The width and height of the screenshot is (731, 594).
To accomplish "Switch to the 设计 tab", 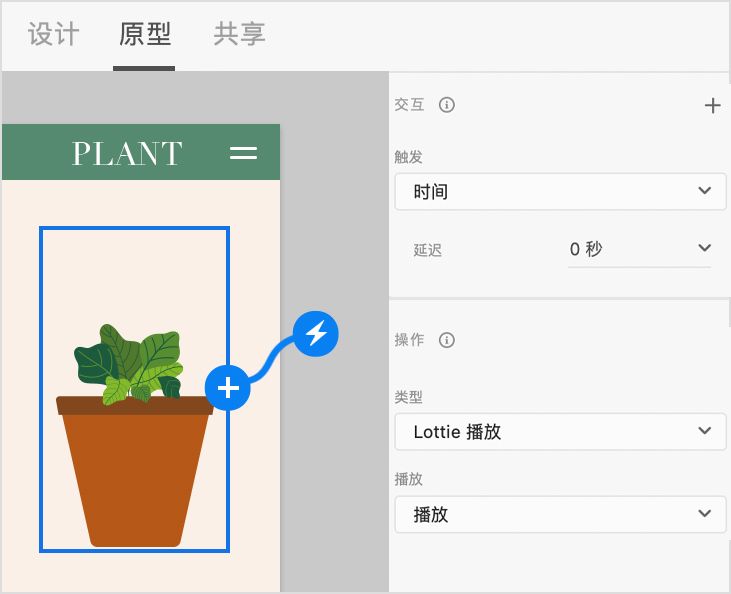I will [x=53, y=35].
